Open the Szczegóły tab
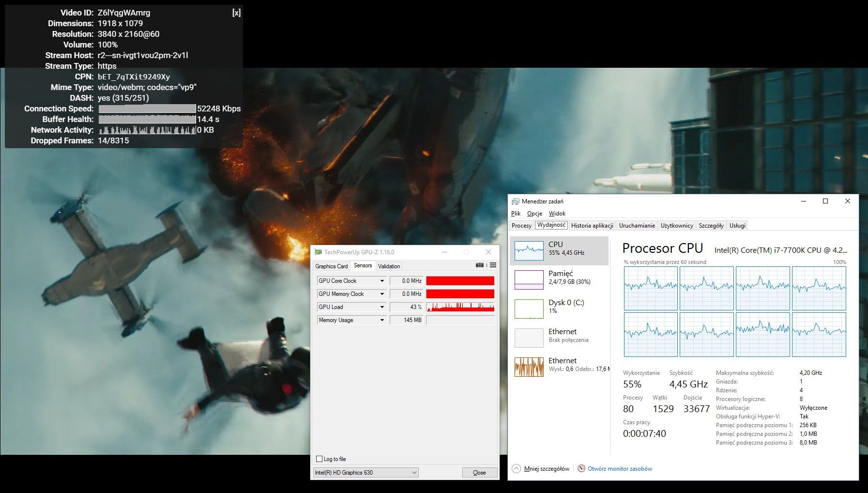868x493 pixels. tap(711, 226)
